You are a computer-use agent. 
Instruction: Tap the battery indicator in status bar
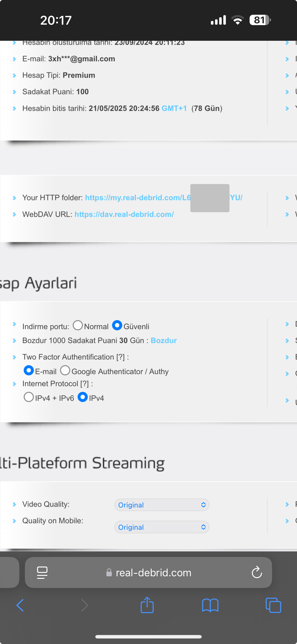click(x=260, y=20)
